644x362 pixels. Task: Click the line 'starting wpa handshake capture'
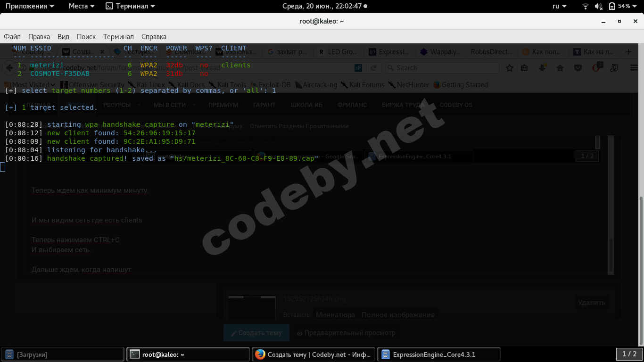111,124
